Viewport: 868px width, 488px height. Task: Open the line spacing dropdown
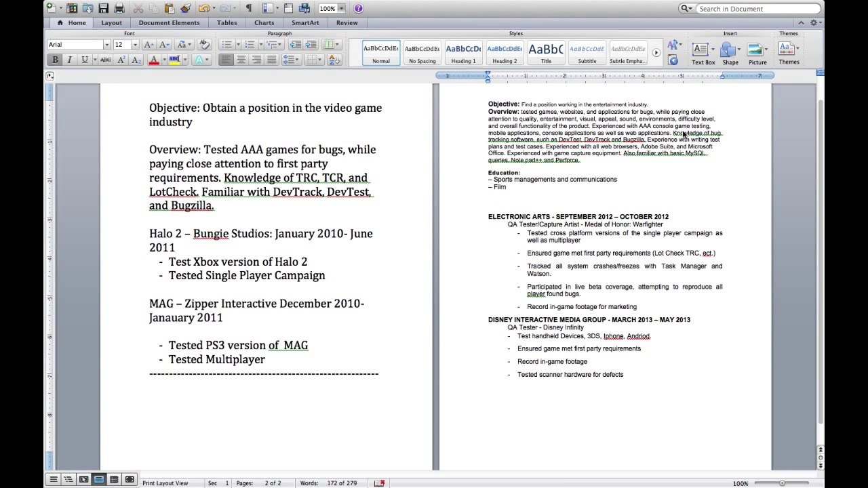coord(291,60)
